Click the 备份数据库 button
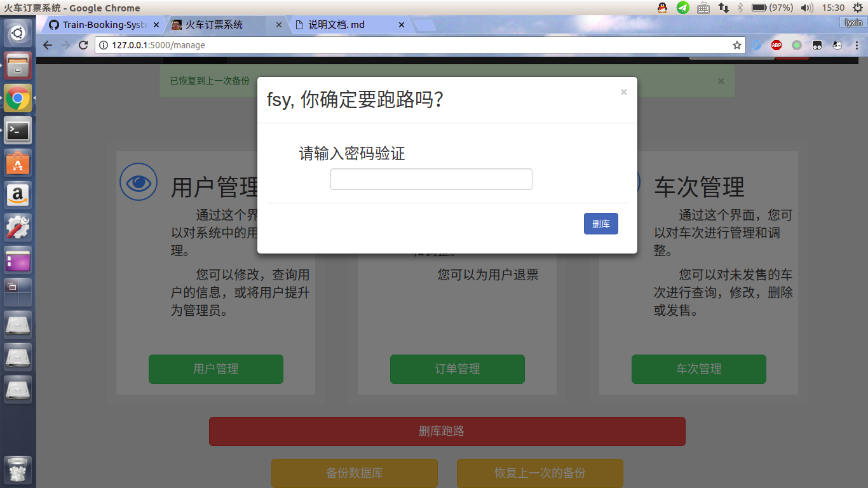 coord(355,473)
